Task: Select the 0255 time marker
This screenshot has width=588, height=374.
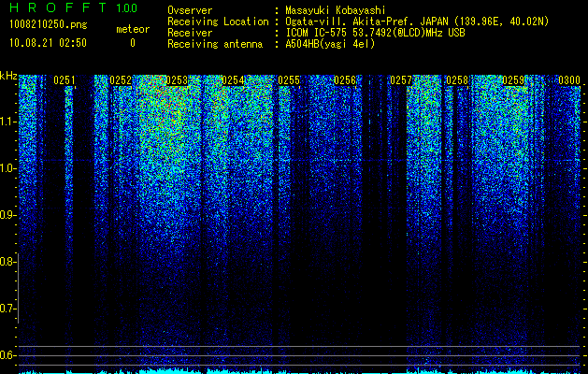Action: click(289, 80)
